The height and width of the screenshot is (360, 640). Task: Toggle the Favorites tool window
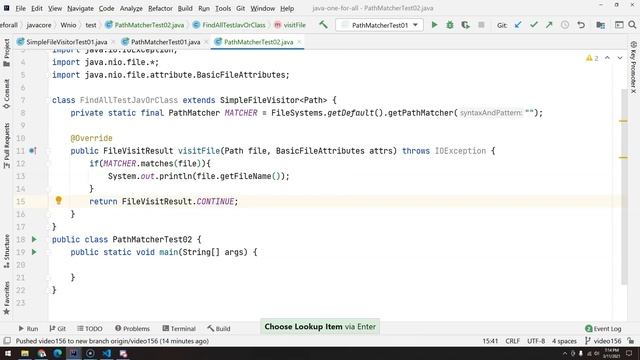click(7, 298)
